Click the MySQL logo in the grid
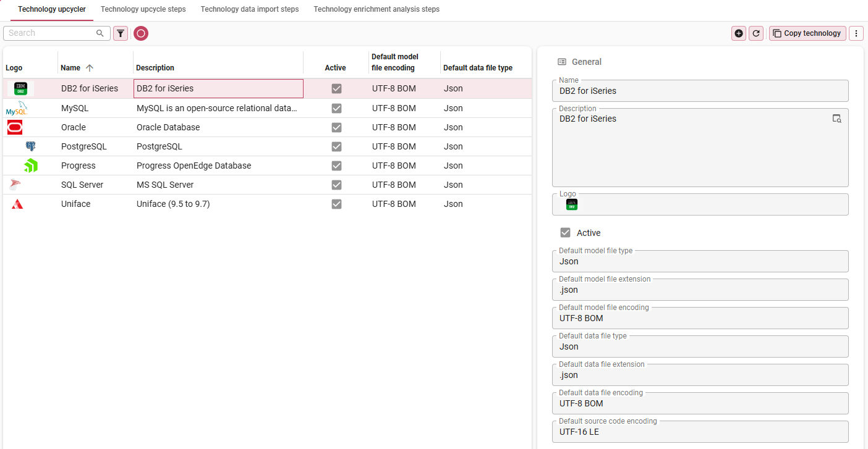Screen dimensions: 868x449 17,108
